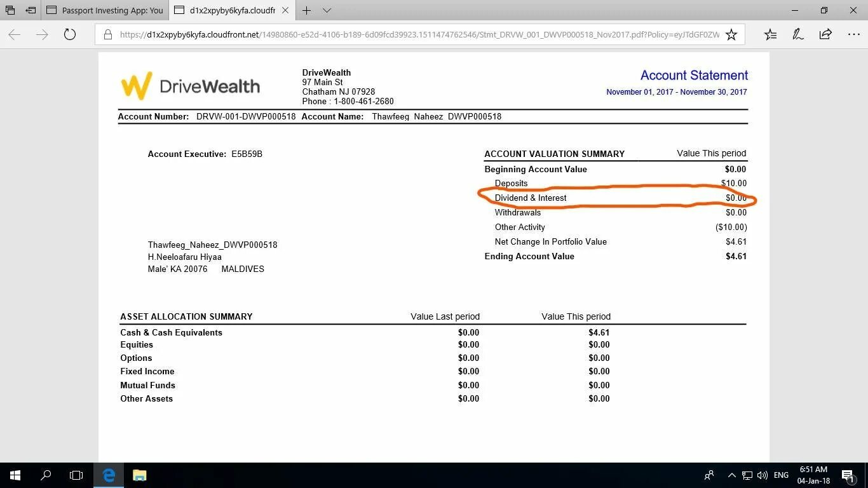This screenshot has height=488, width=868.
Task: Click Ending Account Value label
Action: coord(529,256)
